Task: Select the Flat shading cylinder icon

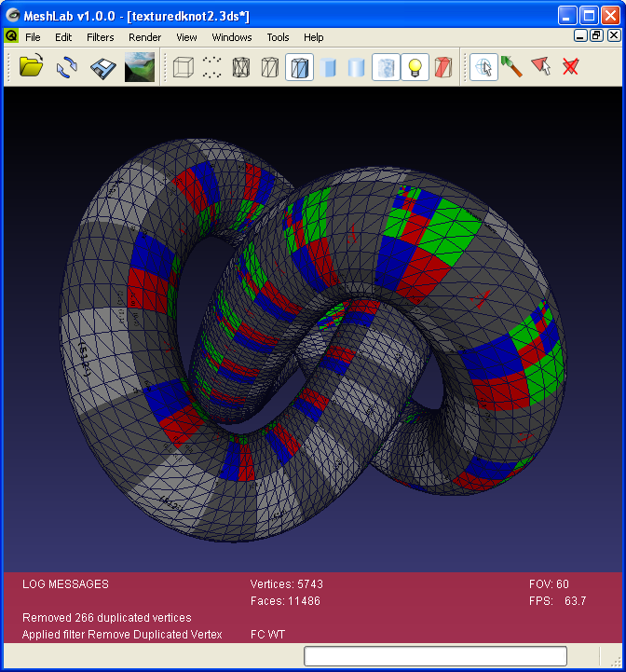Action: click(328, 67)
